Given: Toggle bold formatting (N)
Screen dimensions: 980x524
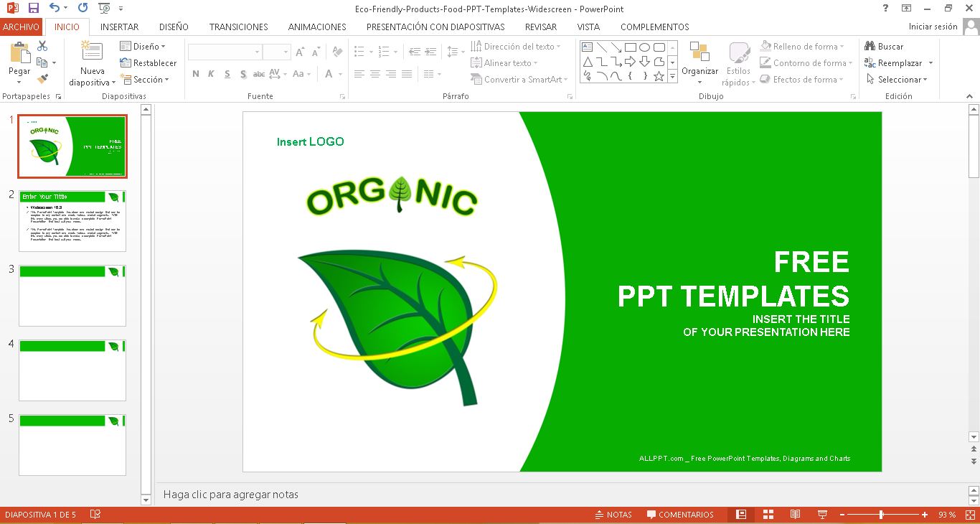Looking at the screenshot, I should pyautogui.click(x=196, y=74).
